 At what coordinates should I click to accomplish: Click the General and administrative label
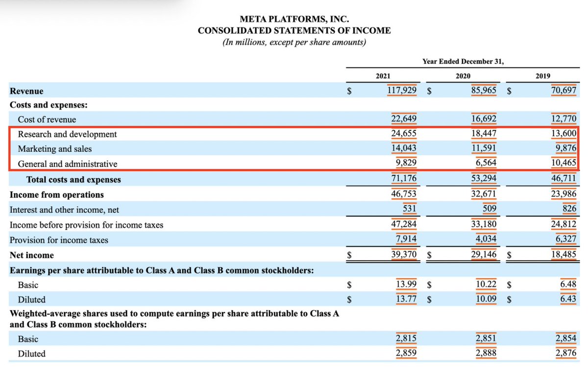68,164
